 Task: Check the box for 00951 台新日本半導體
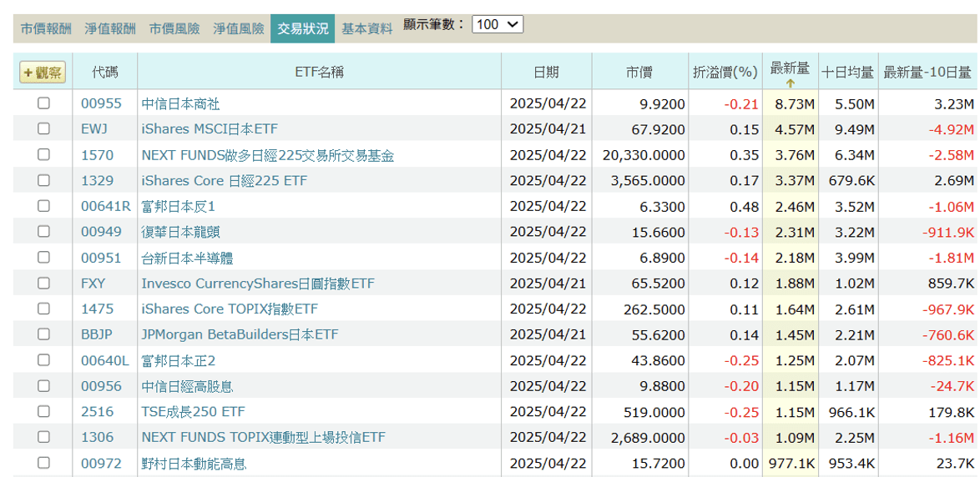43,257
